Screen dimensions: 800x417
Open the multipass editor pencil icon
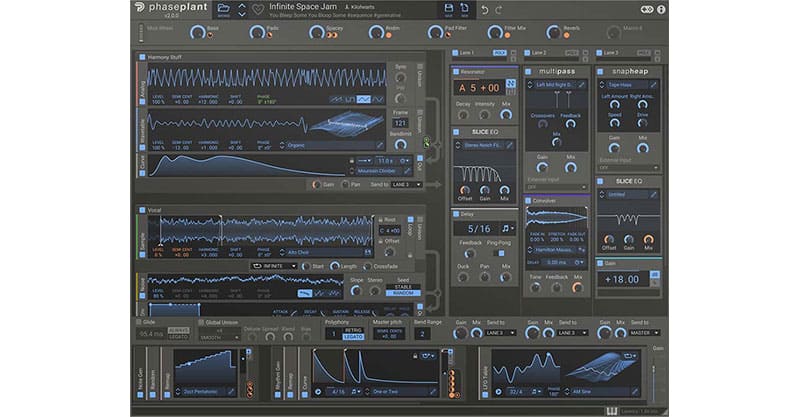click(581, 85)
